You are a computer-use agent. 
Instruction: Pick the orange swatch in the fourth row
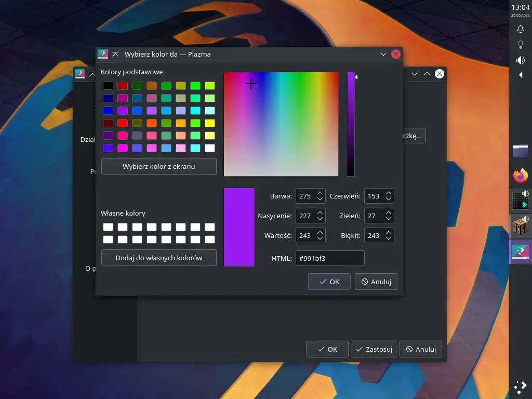point(152,123)
